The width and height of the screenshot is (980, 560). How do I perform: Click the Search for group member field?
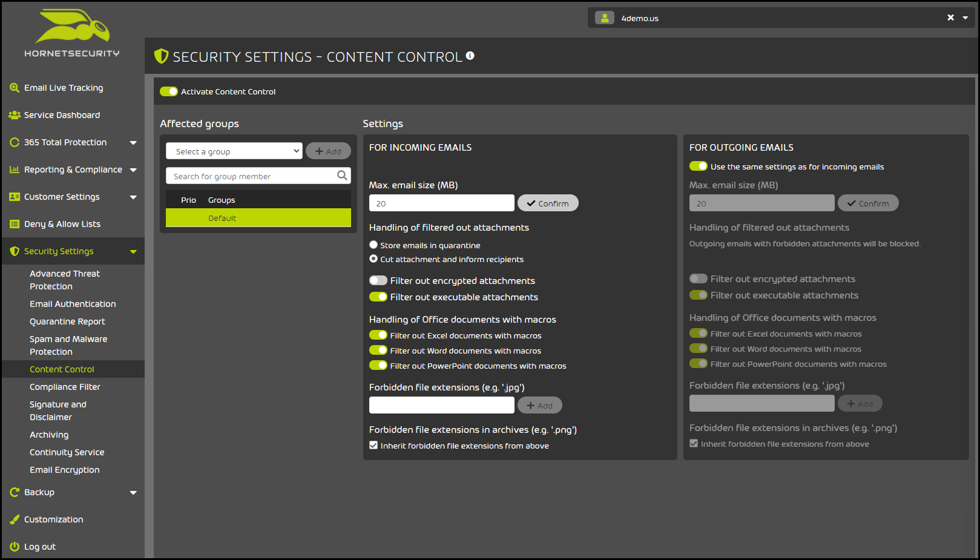click(258, 176)
